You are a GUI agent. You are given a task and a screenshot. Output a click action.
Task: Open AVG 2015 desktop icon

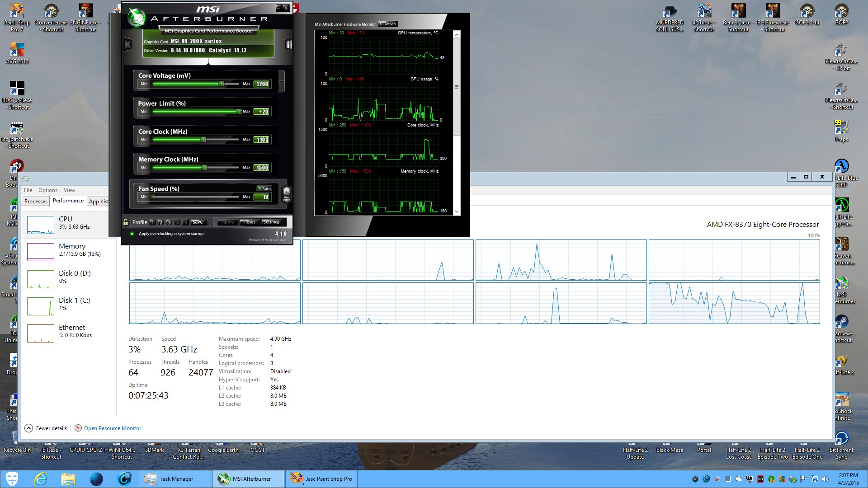(17, 53)
